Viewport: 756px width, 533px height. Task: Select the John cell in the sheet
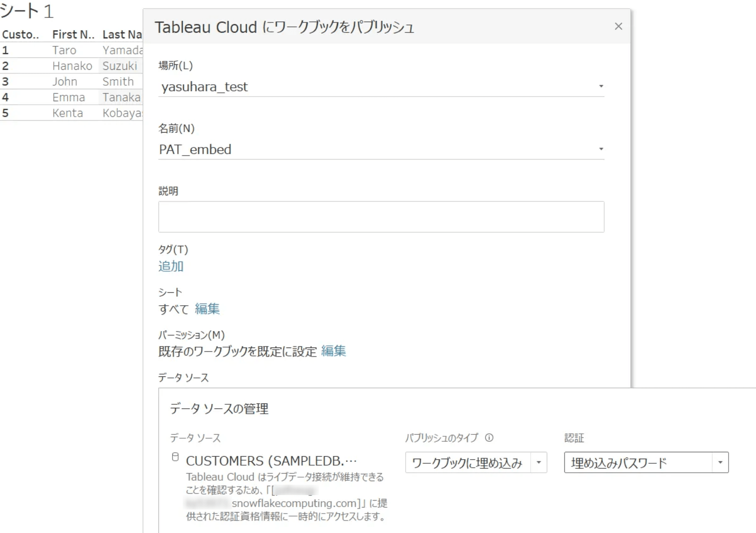pyautogui.click(x=65, y=82)
